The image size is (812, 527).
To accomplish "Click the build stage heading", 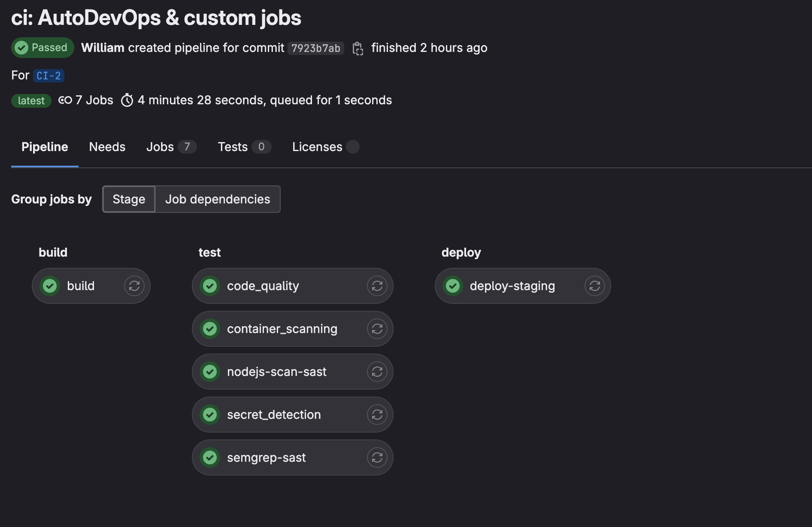I will (x=53, y=252).
